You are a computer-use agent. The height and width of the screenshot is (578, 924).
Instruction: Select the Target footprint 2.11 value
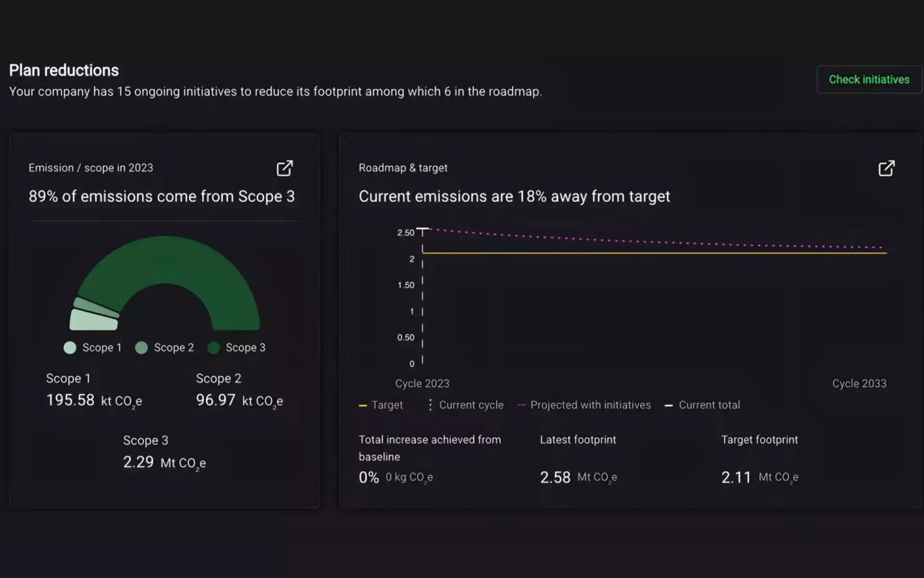click(736, 477)
